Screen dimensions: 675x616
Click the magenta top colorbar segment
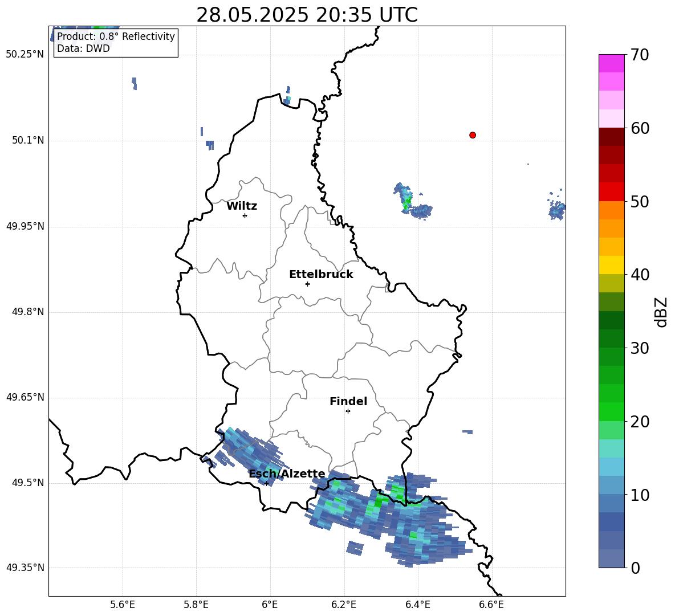611,63
